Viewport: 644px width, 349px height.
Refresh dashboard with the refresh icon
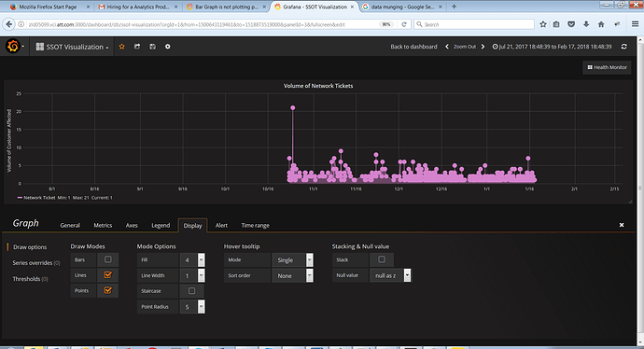(623, 47)
